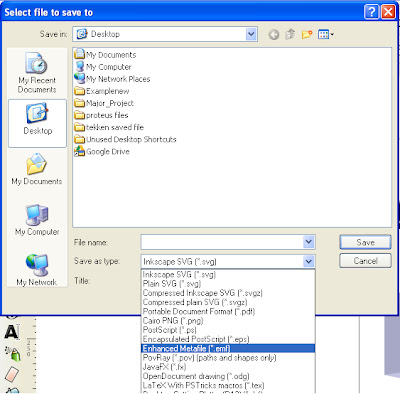Screen dimensions: 400x394
Task: Open My Recent Documents in places bar
Action: (37, 73)
